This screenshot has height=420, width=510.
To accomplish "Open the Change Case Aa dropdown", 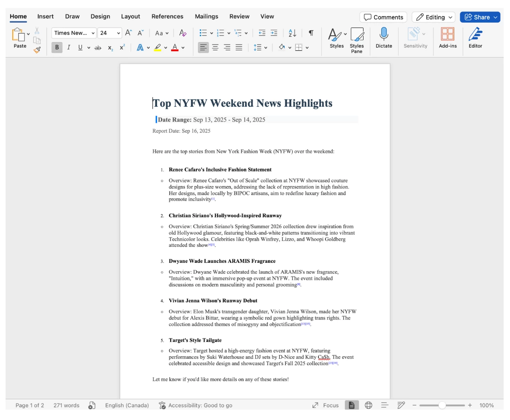I will pos(162,33).
